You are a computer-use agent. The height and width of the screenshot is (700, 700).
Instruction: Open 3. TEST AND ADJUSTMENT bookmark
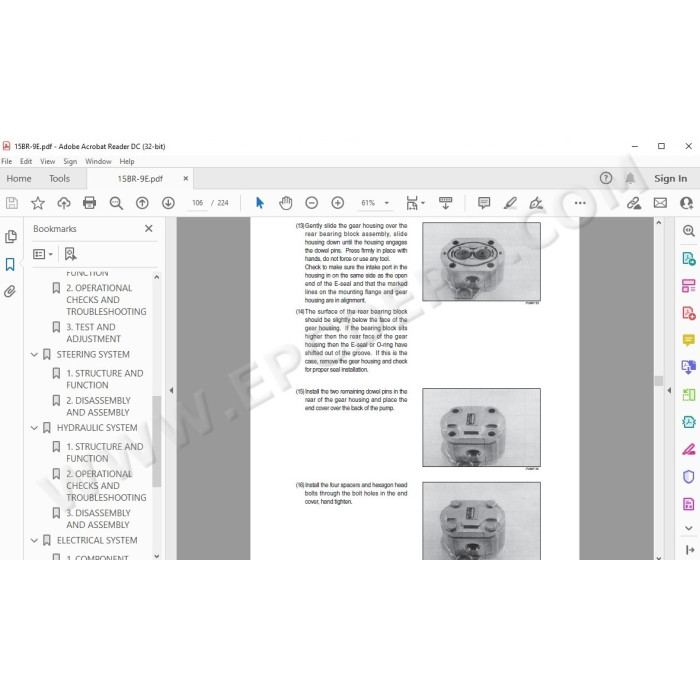[x=93, y=333]
